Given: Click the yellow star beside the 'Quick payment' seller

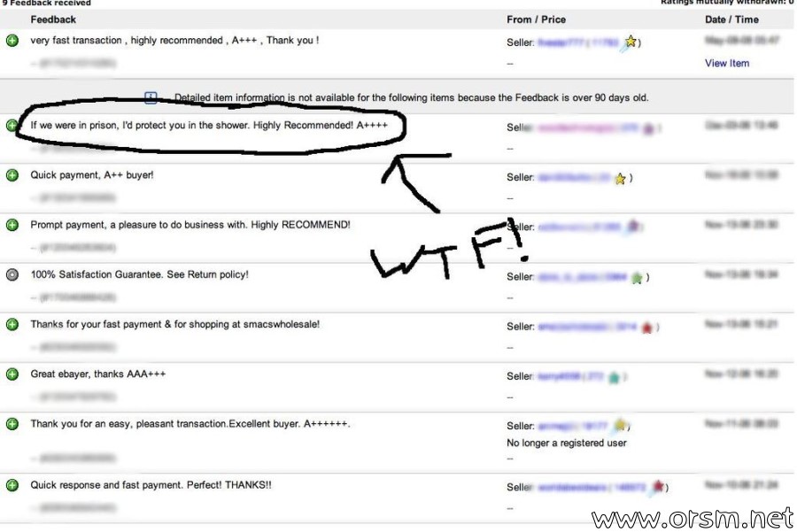Looking at the screenshot, I should (x=620, y=178).
